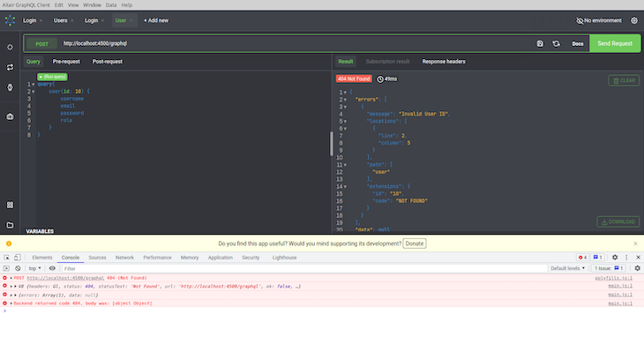Click the green Run query button
This screenshot has height=337, width=644.
tap(52, 77)
